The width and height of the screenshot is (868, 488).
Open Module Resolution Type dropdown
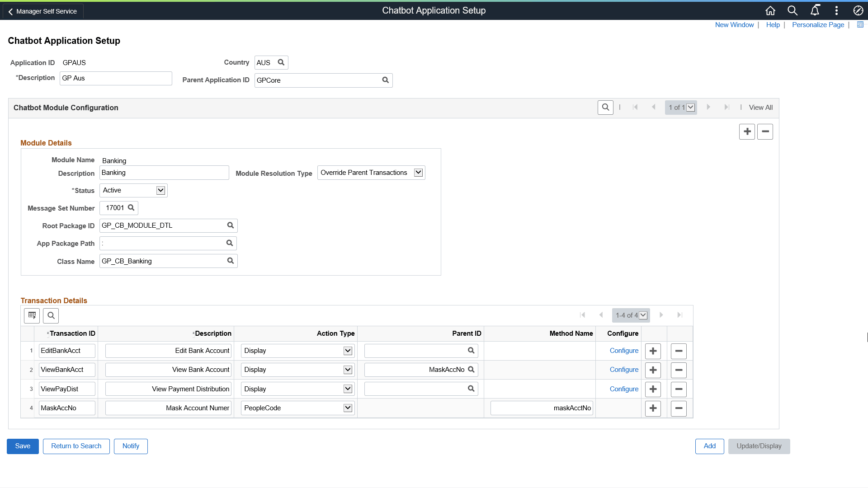(418, 173)
